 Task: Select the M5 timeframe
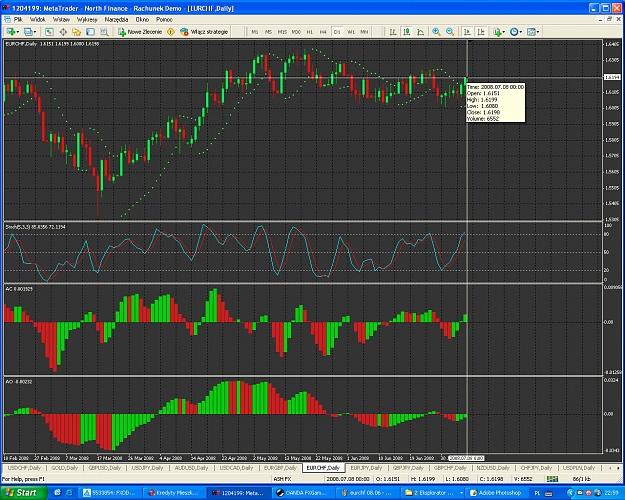[268, 32]
